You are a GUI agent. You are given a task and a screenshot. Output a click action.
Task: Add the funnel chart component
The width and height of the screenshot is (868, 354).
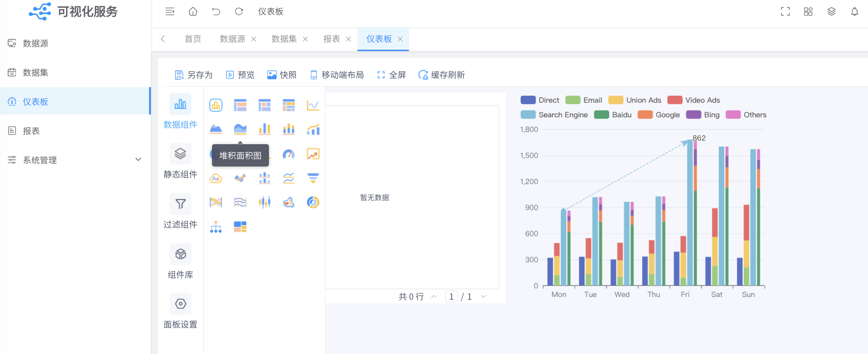click(313, 178)
